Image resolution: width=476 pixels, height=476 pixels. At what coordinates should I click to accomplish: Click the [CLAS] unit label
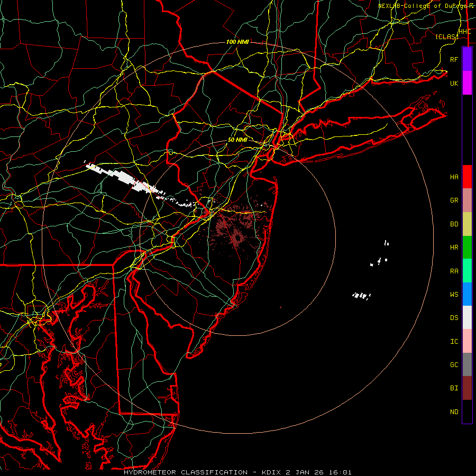point(447,36)
